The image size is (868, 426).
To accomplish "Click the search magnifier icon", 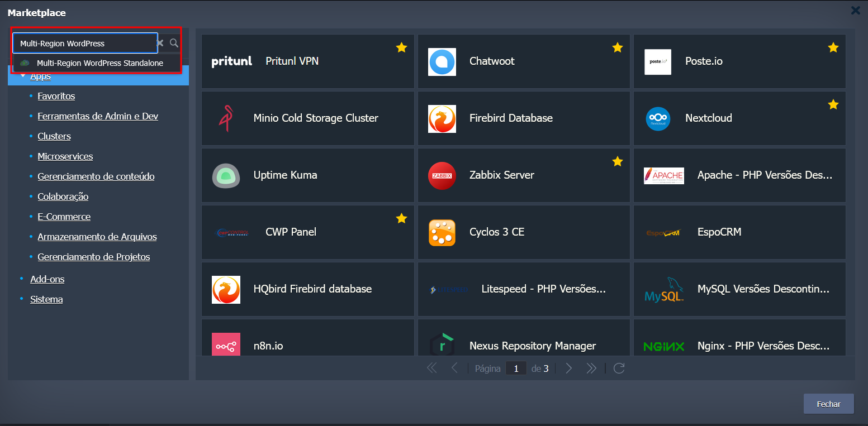I will (x=174, y=43).
